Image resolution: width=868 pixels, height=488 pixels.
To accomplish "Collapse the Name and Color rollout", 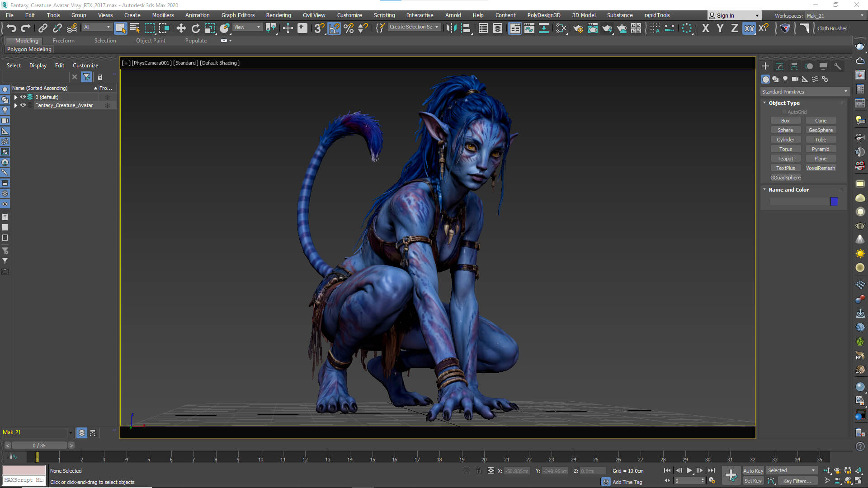I will 765,190.
